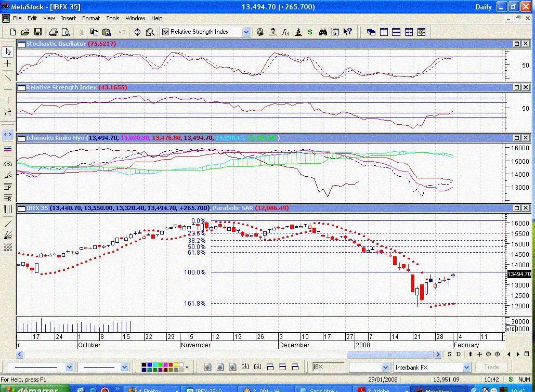Choose the Fibonacci arcs tool

tap(8, 164)
